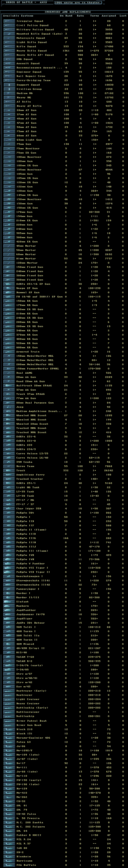Click the '800mm RR Gun' entry
Viewport: 128px width, 868px height.
[27, 347]
